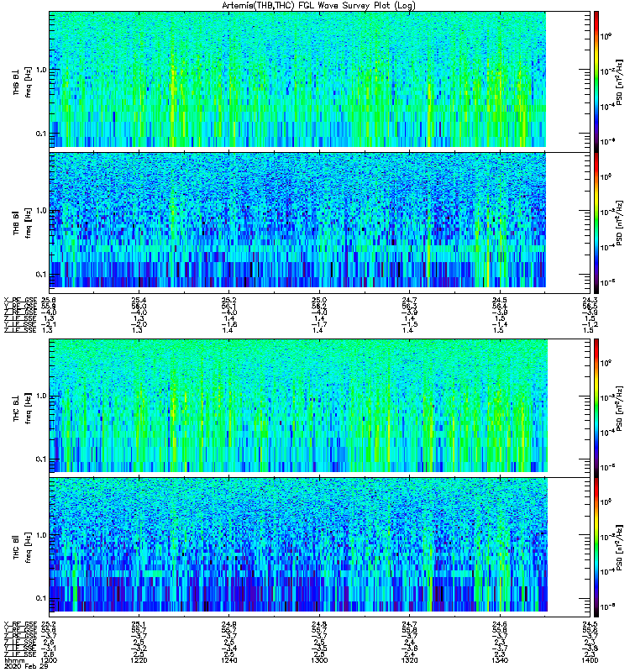
Task: Click the color bar beside the second THB panel
Action: click(x=596, y=223)
